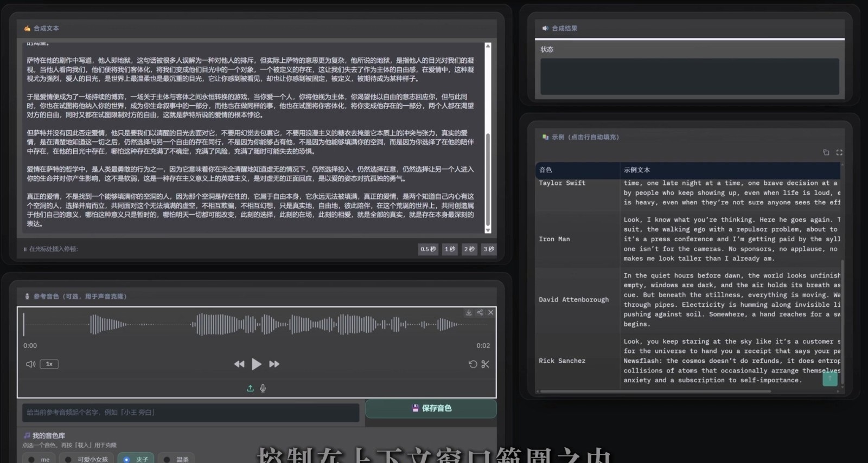Click the 保存音色 button

pos(431,408)
